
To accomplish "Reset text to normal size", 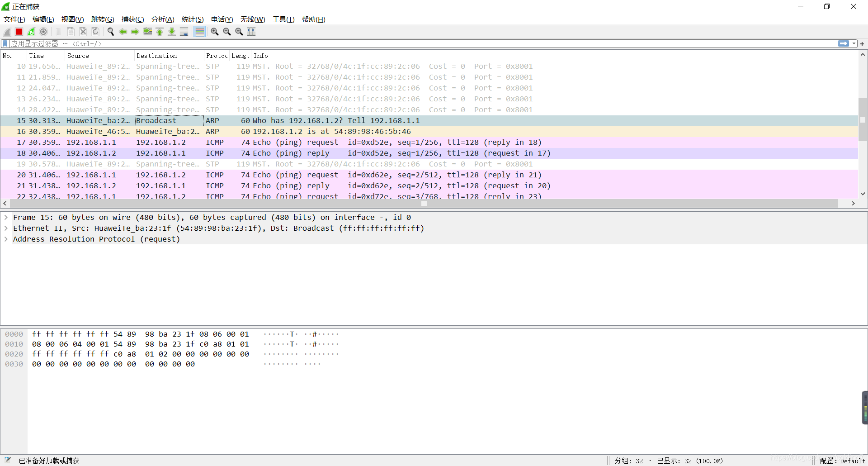I will pos(239,32).
